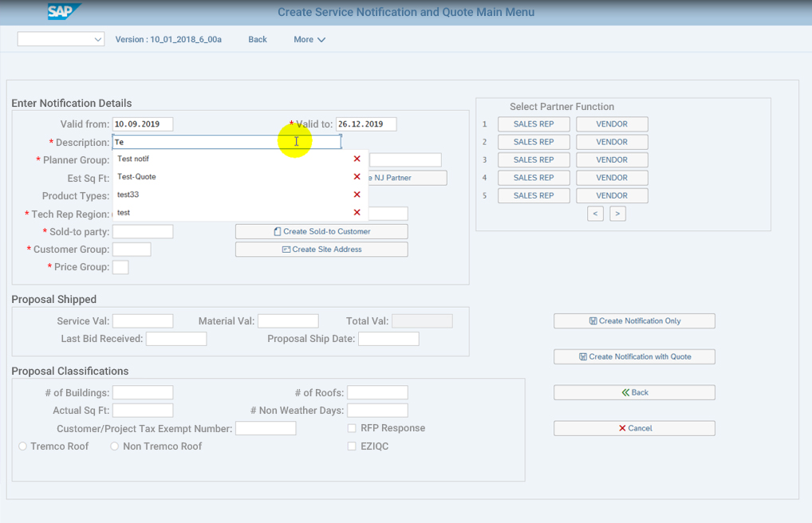Click red X next to 'test33' suggestion
The width and height of the screenshot is (812, 523).
357,195
